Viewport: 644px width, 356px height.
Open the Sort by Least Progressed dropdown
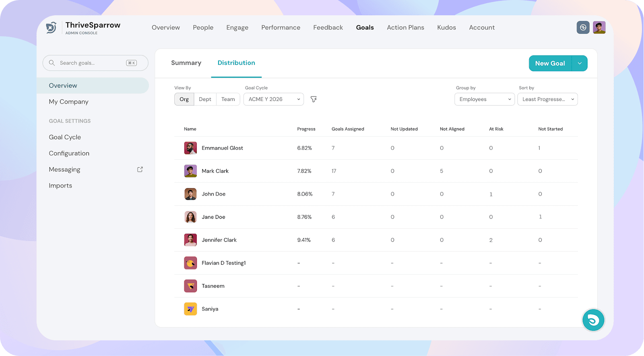coord(547,99)
